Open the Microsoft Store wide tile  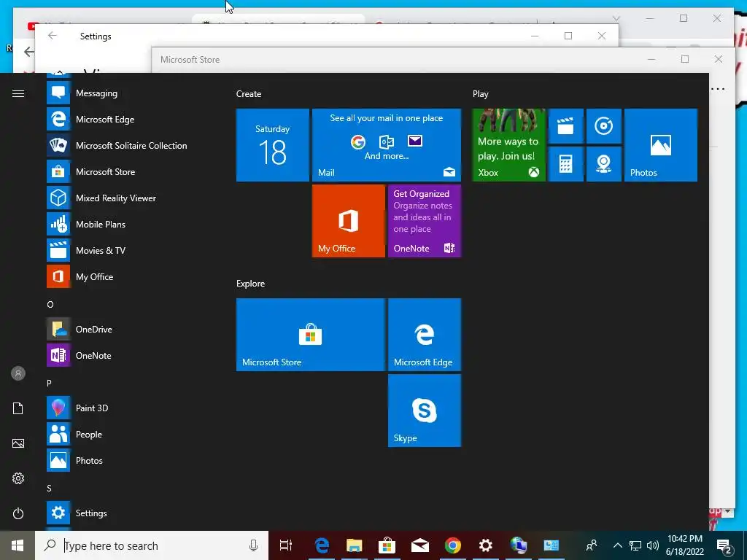311,334
